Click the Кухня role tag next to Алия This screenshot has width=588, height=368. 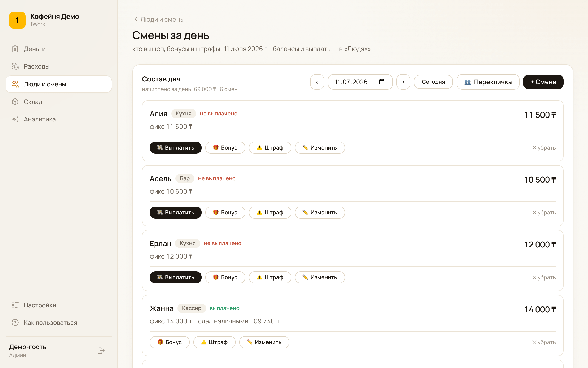click(184, 114)
